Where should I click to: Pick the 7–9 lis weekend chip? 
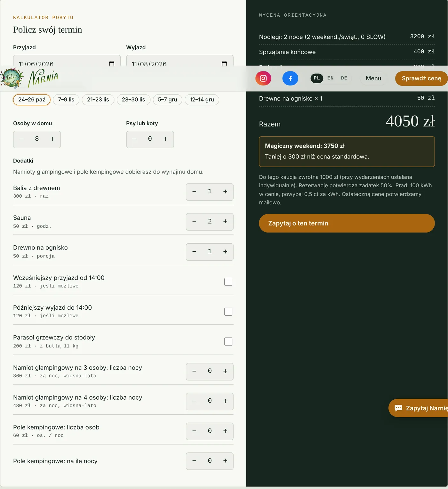66,100
